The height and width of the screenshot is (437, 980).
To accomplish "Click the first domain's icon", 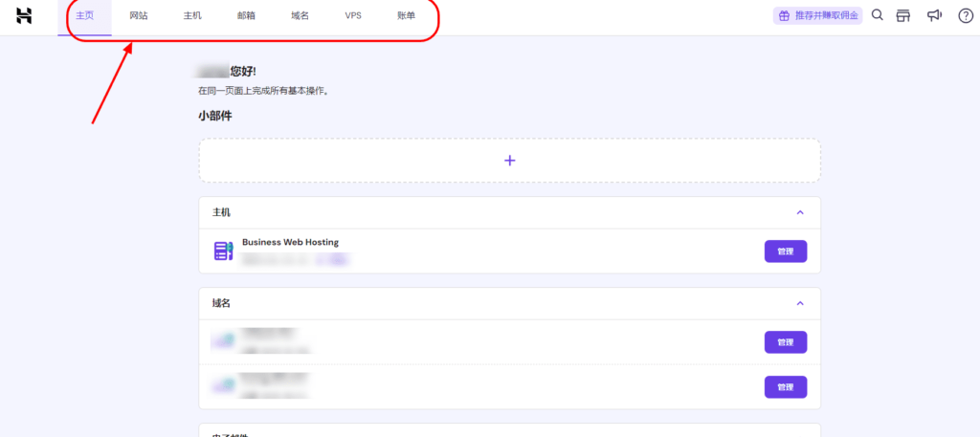I will (x=223, y=341).
